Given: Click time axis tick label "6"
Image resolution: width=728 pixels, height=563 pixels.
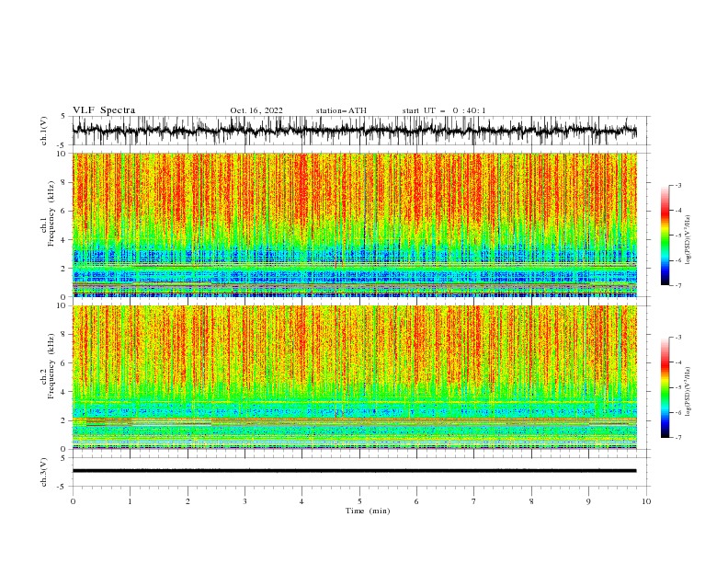Looking at the screenshot, I should pos(416,501).
